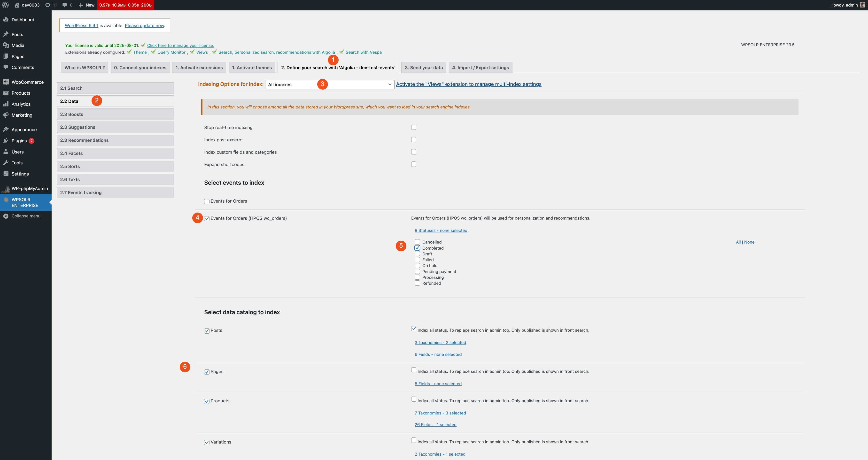The width and height of the screenshot is (868, 460).
Task: Click the Media icon in sidebar
Action: [6, 45]
